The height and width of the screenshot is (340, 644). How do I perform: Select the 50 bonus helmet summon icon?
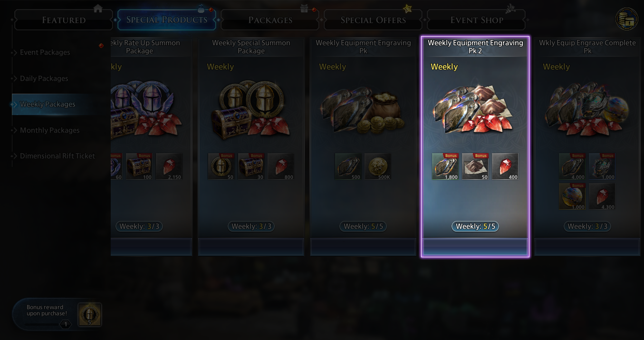coord(221,166)
